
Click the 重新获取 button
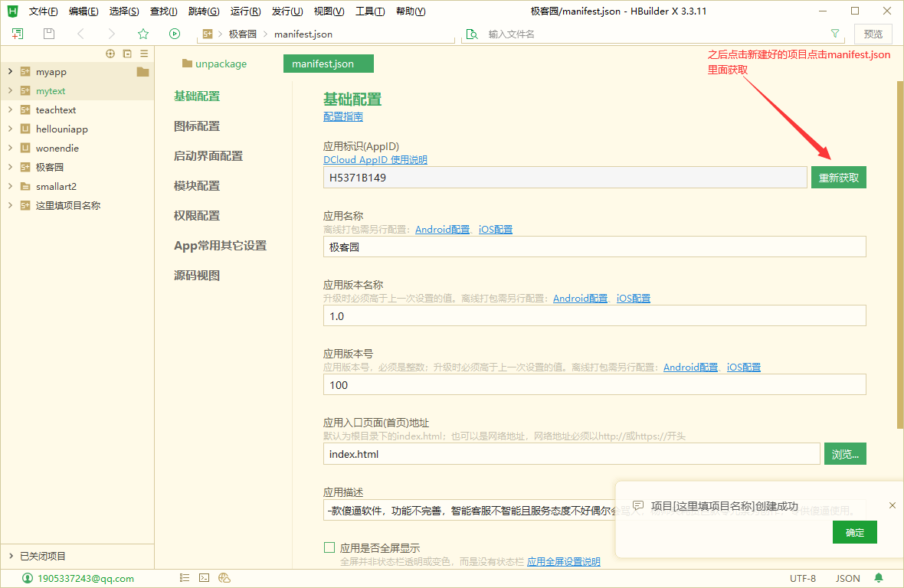pos(838,178)
